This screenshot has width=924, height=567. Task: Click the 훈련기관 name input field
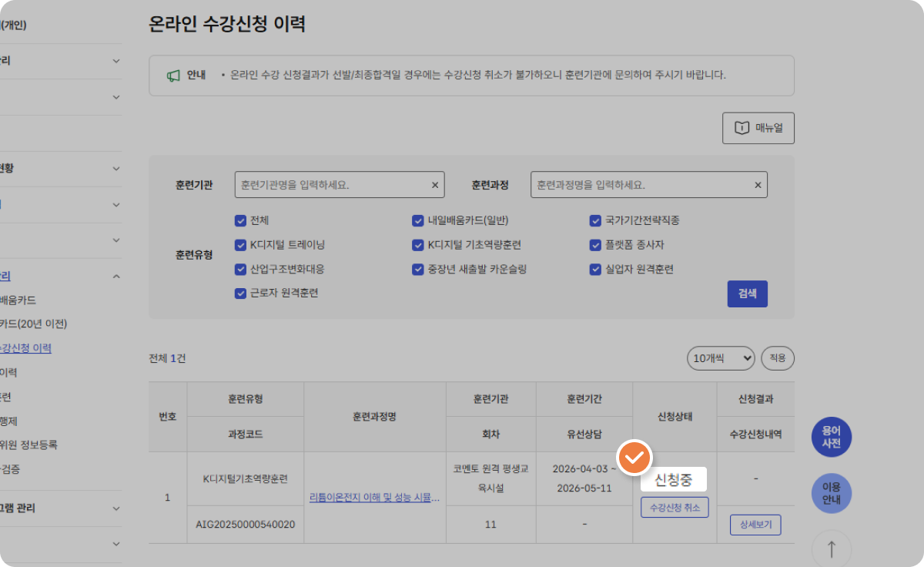pos(331,185)
